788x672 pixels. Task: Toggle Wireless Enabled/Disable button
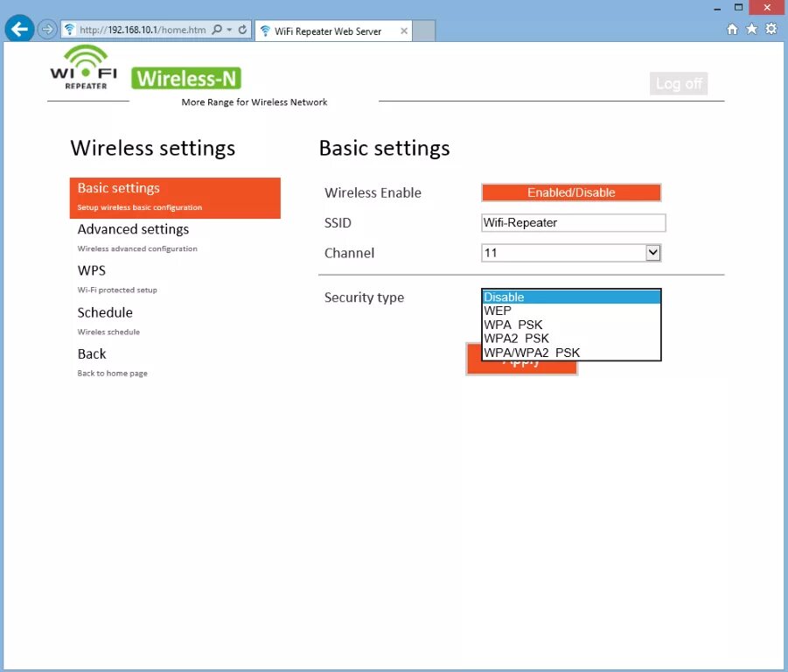coord(571,192)
